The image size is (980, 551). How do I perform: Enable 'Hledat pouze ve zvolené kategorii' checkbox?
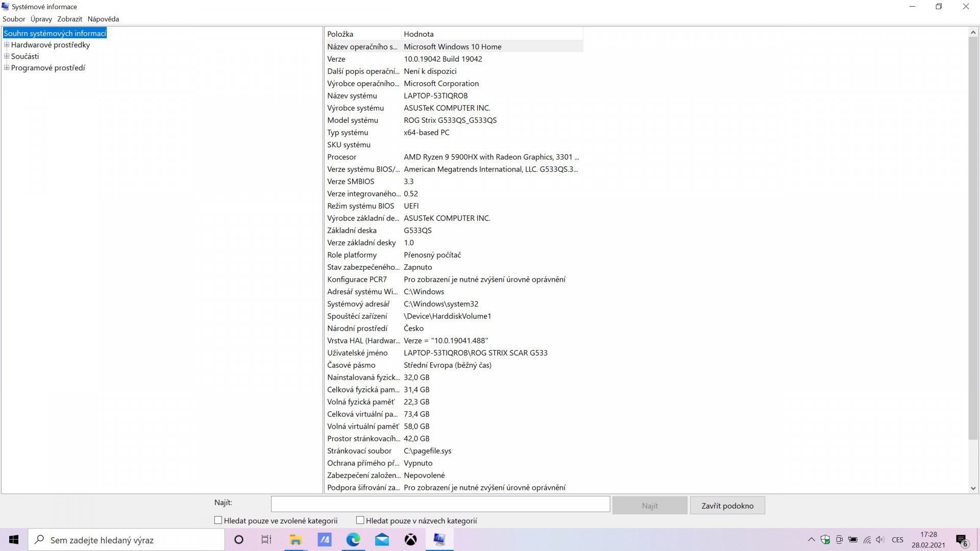coord(218,520)
